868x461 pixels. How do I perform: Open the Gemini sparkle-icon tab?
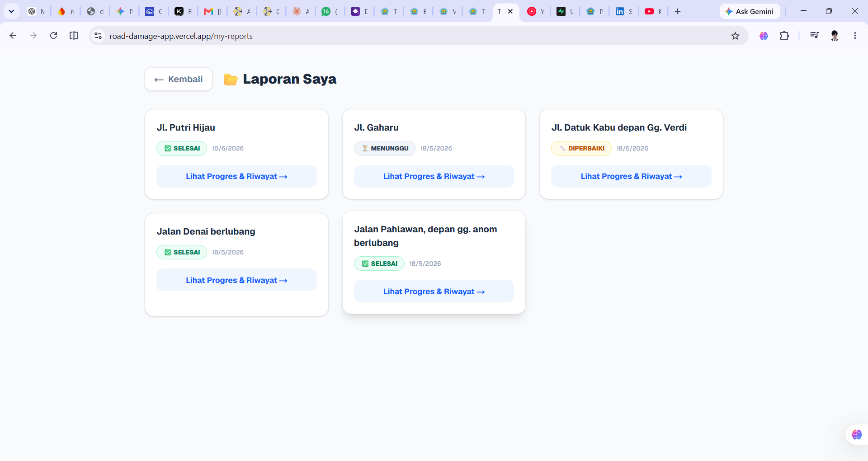(125, 11)
